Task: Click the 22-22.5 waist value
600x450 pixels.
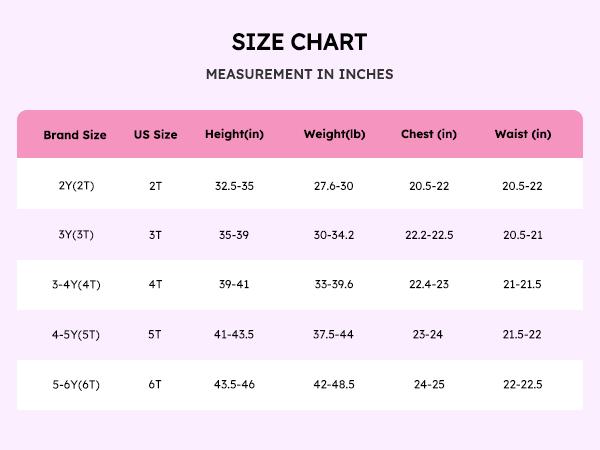Action: tap(522, 384)
